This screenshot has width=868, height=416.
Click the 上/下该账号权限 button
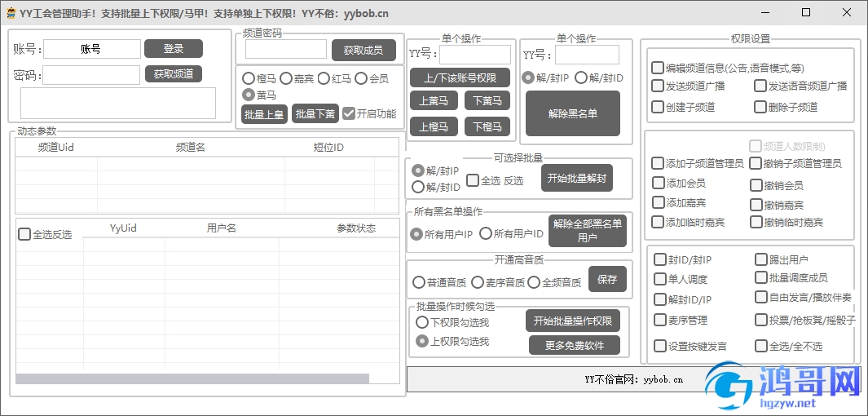coord(460,78)
